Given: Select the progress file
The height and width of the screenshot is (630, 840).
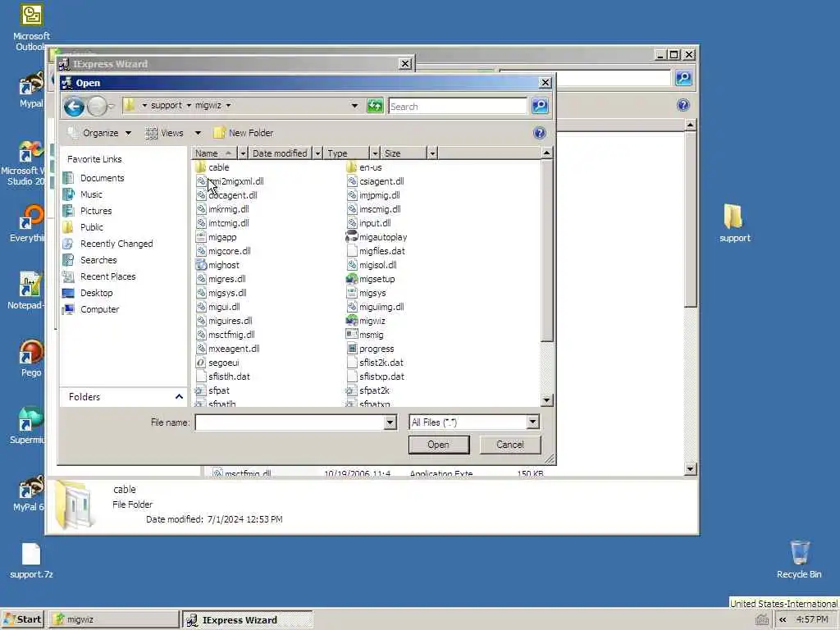Looking at the screenshot, I should 370,348.
